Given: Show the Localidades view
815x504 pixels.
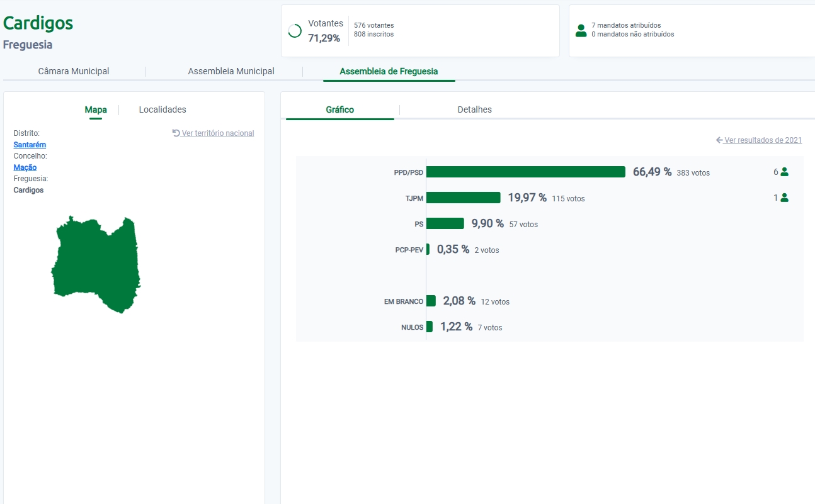Looking at the screenshot, I should (162, 110).
